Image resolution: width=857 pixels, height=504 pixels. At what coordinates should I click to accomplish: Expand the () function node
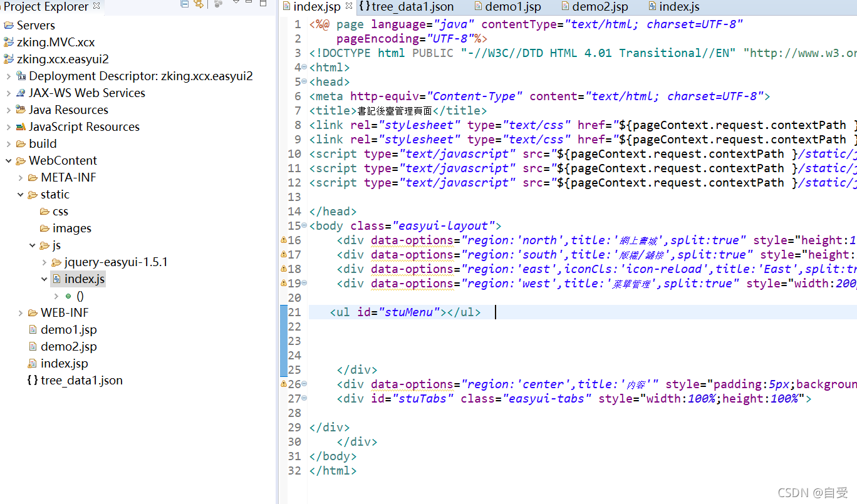56,296
